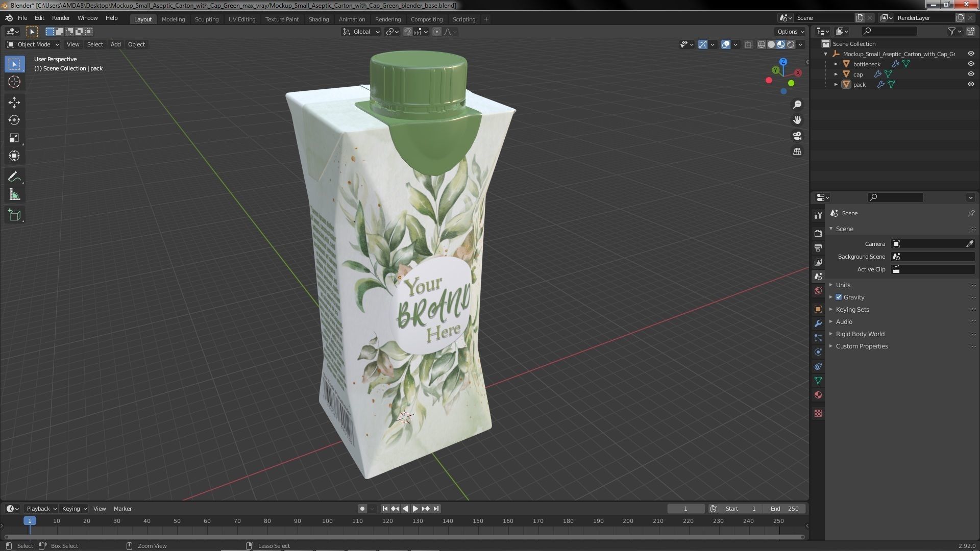Open the Render properties tab

click(818, 233)
